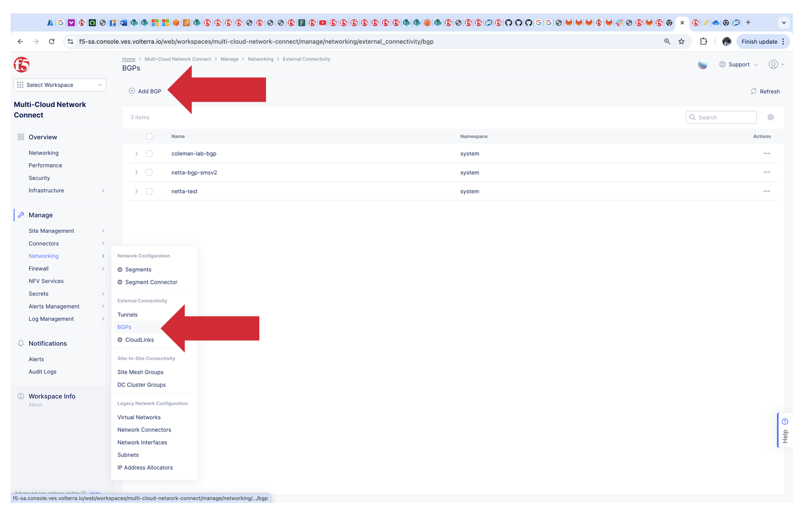Open Audit Logs in sidebar
This screenshot has width=812, height=521.
pos(42,372)
